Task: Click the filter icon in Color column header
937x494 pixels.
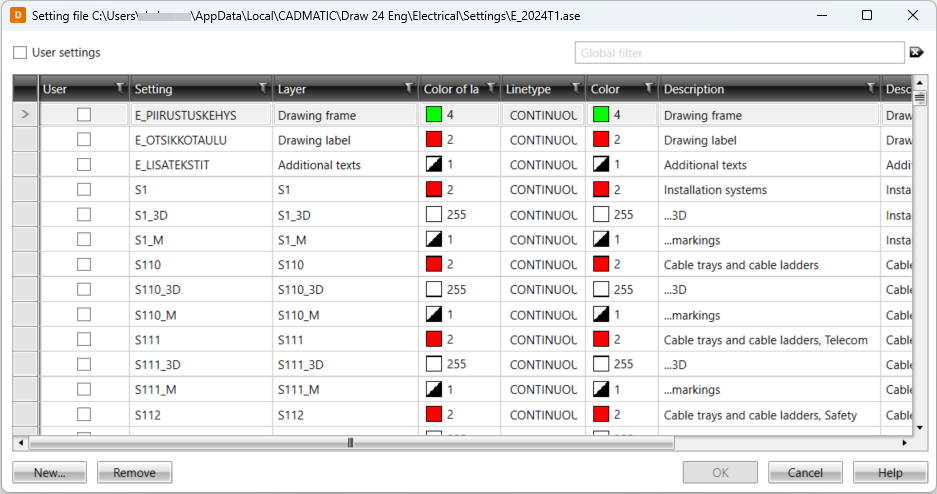Action: [x=649, y=88]
